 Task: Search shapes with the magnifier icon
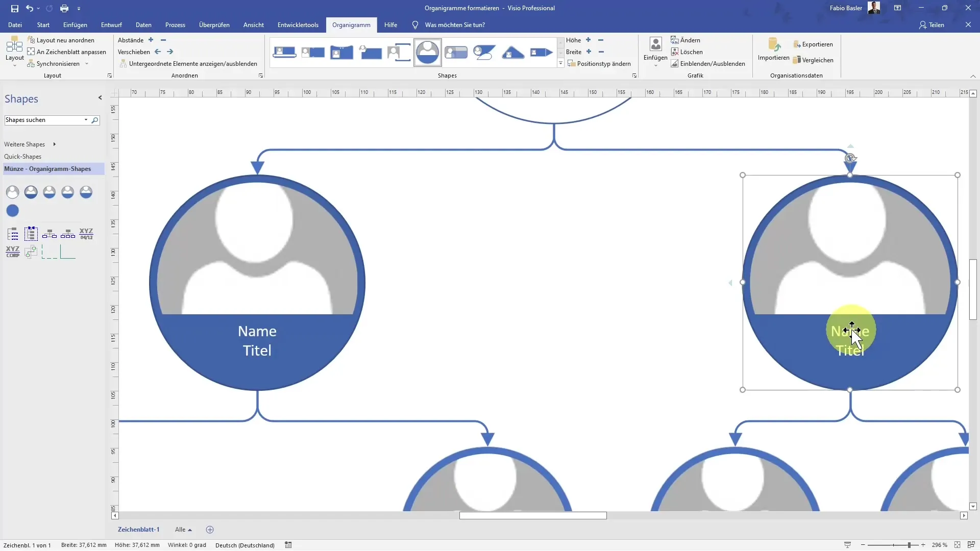point(94,120)
